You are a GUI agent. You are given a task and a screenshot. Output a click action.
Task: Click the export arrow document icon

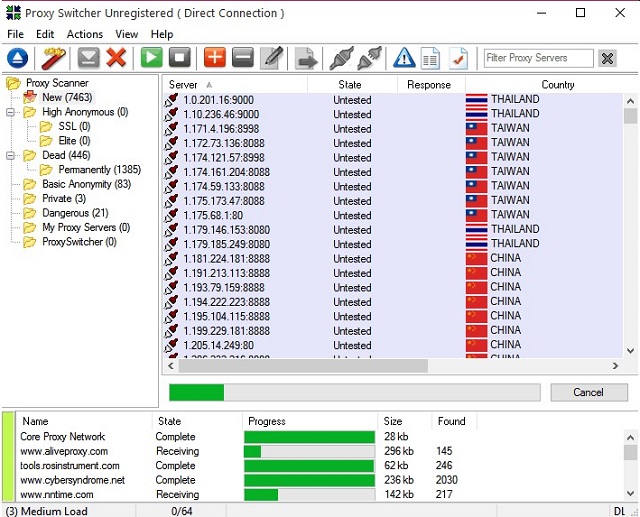306,58
